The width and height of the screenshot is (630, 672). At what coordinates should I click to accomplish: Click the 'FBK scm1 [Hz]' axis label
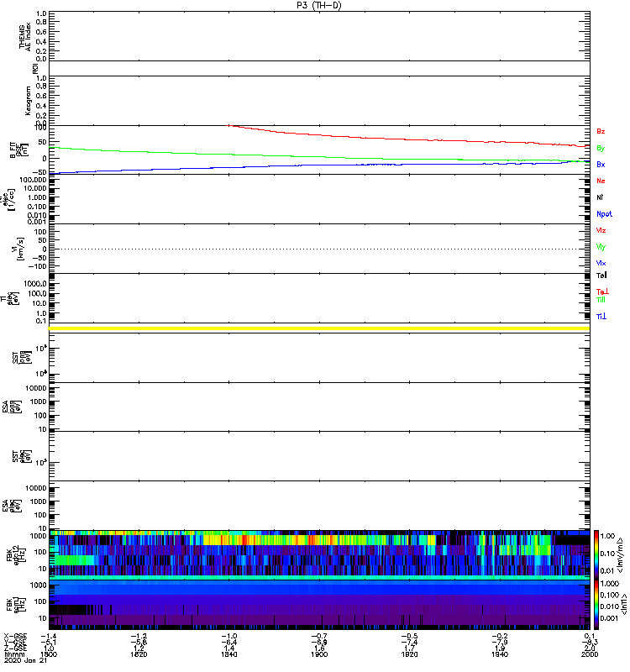[x=16, y=604]
